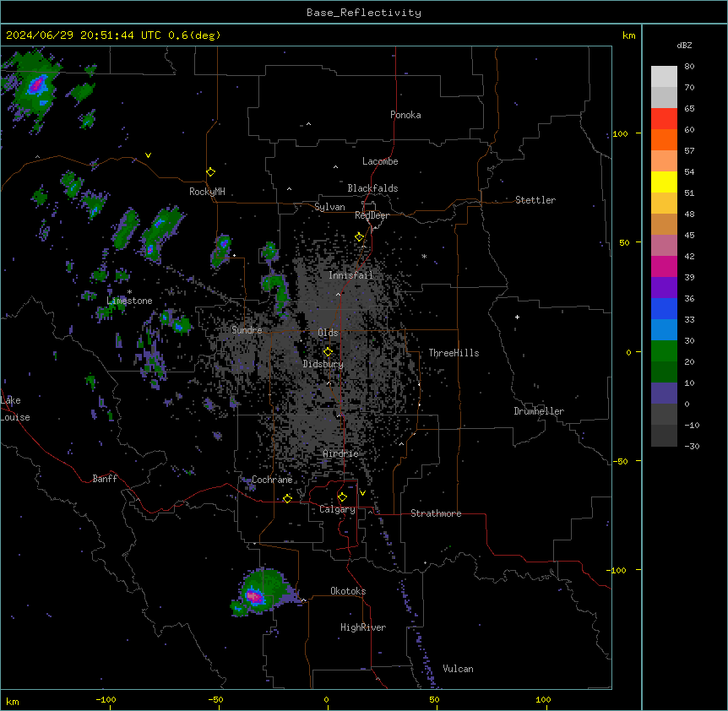Screen dimensions: 728x711
Task: Click the Okotoks label
Action: [x=348, y=591]
